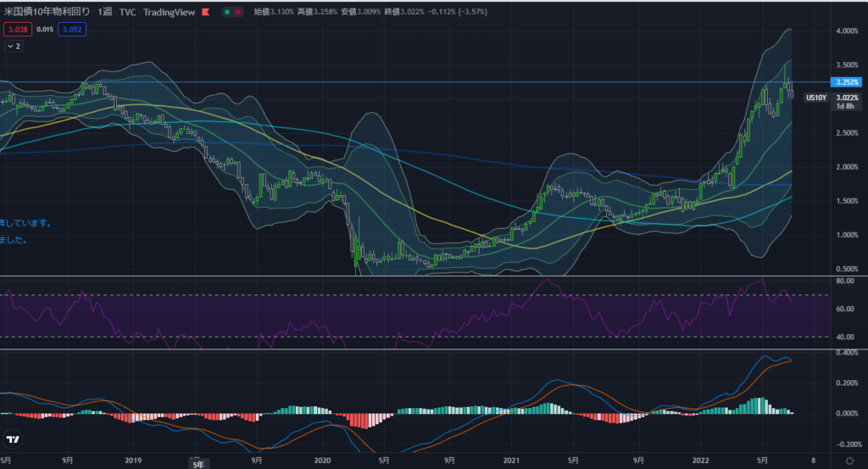Open chart settings gear in bottom-right corner
This screenshot has width=868, height=469.
(x=850, y=460)
